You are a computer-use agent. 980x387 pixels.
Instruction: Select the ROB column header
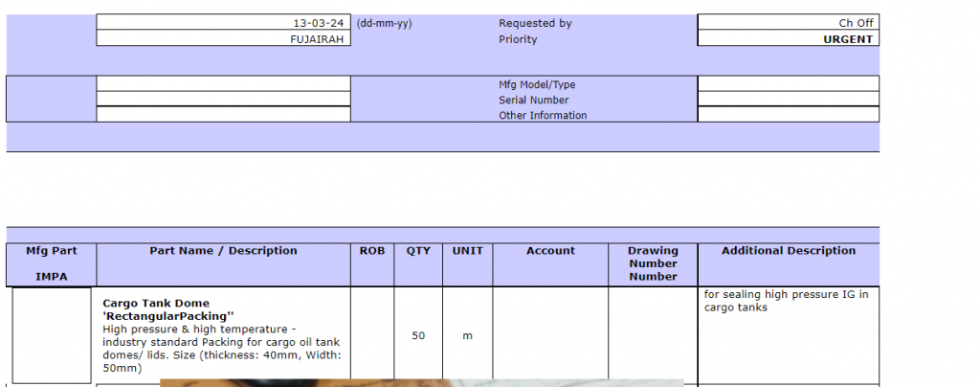tap(372, 251)
